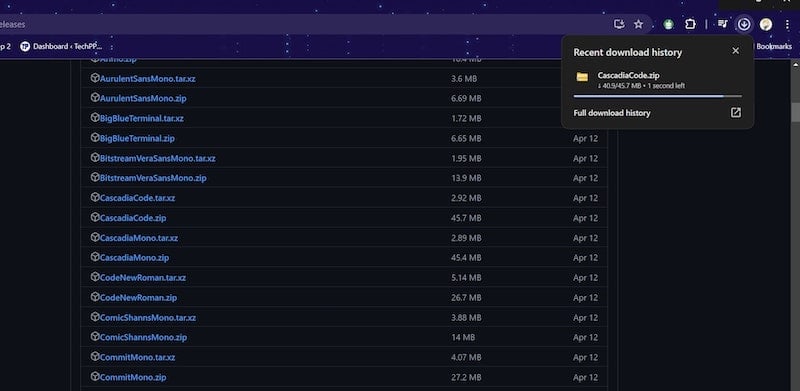Open the media control icon

(722, 24)
